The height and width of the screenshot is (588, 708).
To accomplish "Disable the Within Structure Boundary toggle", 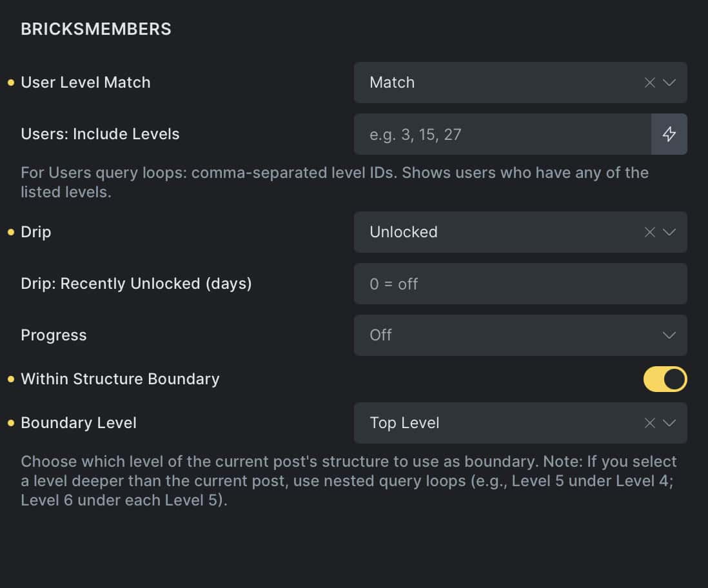I will 665,379.
